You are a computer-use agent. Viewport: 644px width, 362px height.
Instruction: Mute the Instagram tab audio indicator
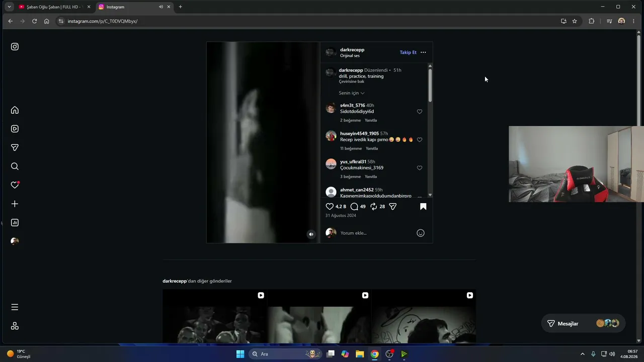point(161,7)
